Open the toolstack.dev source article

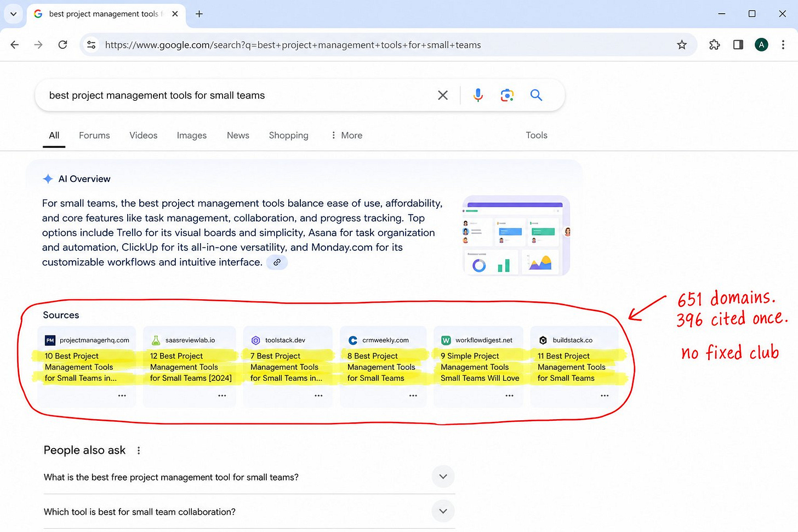(287, 366)
